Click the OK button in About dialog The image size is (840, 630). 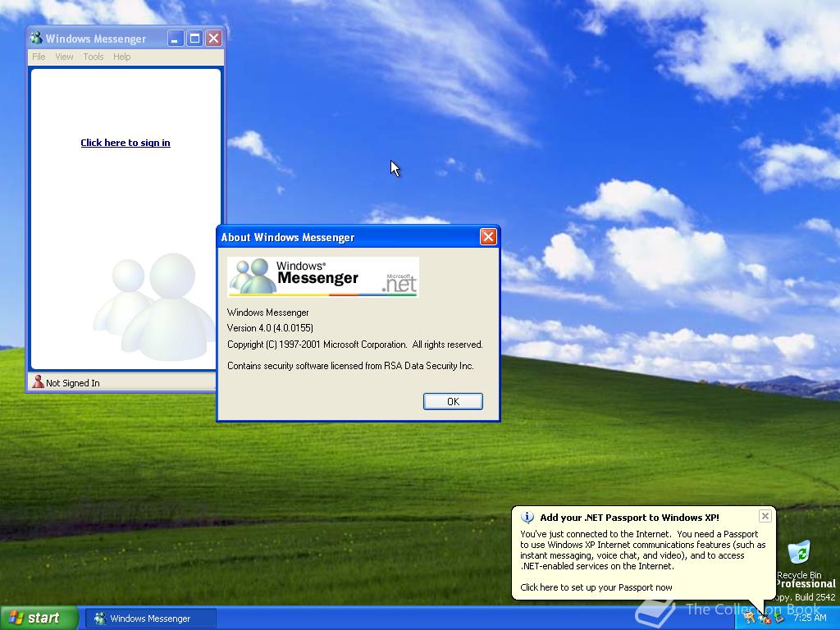[453, 401]
